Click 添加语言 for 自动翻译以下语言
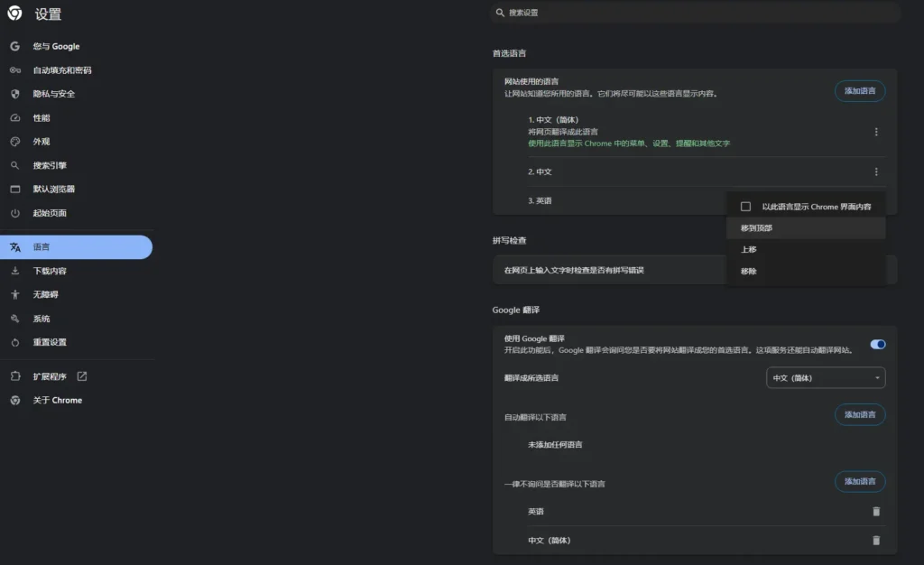This screenshot has height=565, width=924. 860,415
